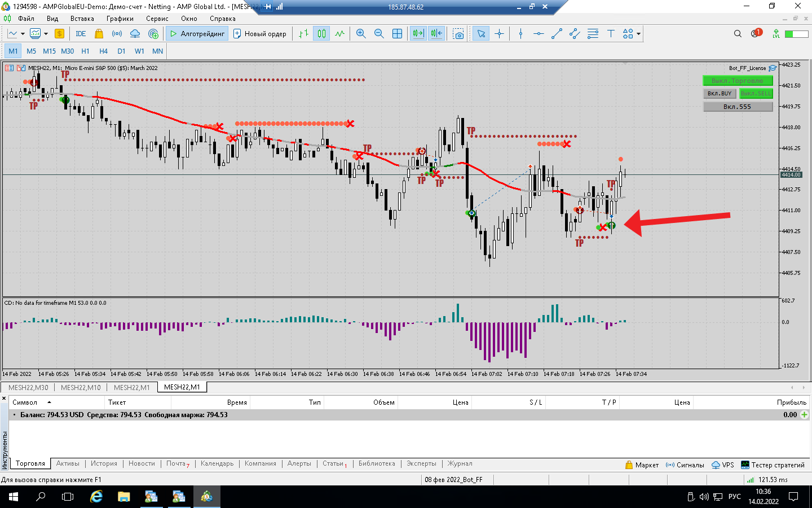The height and width of the screenshot is (508, 812).
Task: Click the Новый ордер button
Action: coord(260,34)
